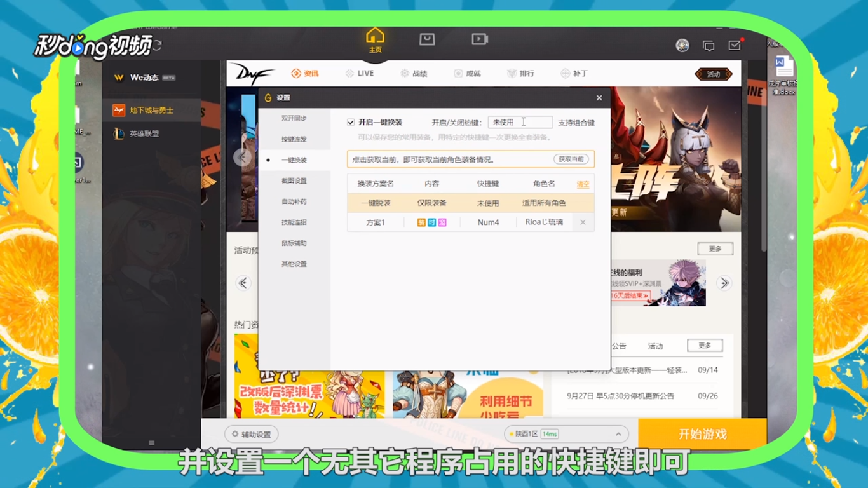Click the Rioaじ琉璃 character name cell
Viewport: 868px width, 488px height.
click(544, 222)
